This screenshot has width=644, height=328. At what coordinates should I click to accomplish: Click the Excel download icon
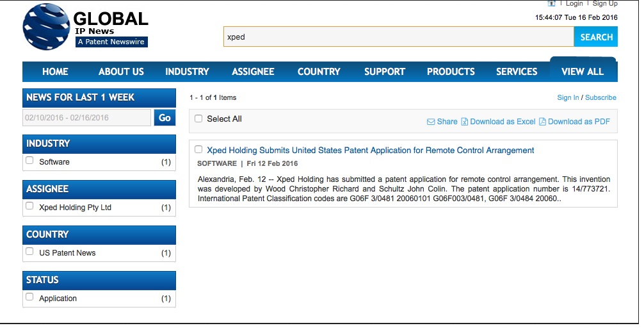pos(465,122)
